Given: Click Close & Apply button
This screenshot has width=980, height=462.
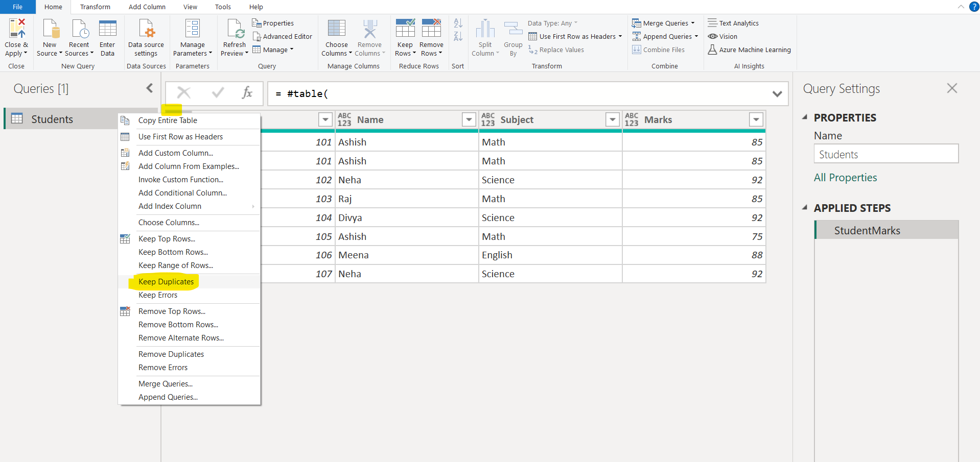Looking at the screenshot, I should [16, 36].
